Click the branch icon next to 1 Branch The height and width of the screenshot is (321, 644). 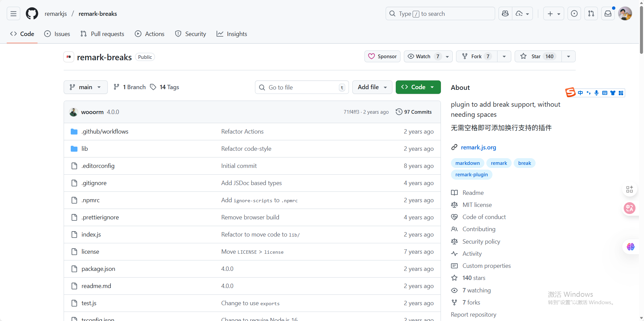point(117,87)
